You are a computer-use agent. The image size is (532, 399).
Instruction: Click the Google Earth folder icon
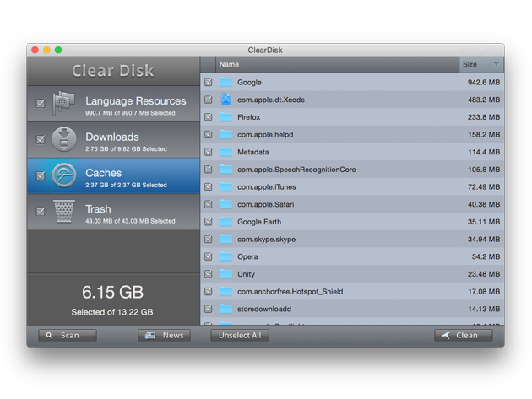(x=225, y=222)
